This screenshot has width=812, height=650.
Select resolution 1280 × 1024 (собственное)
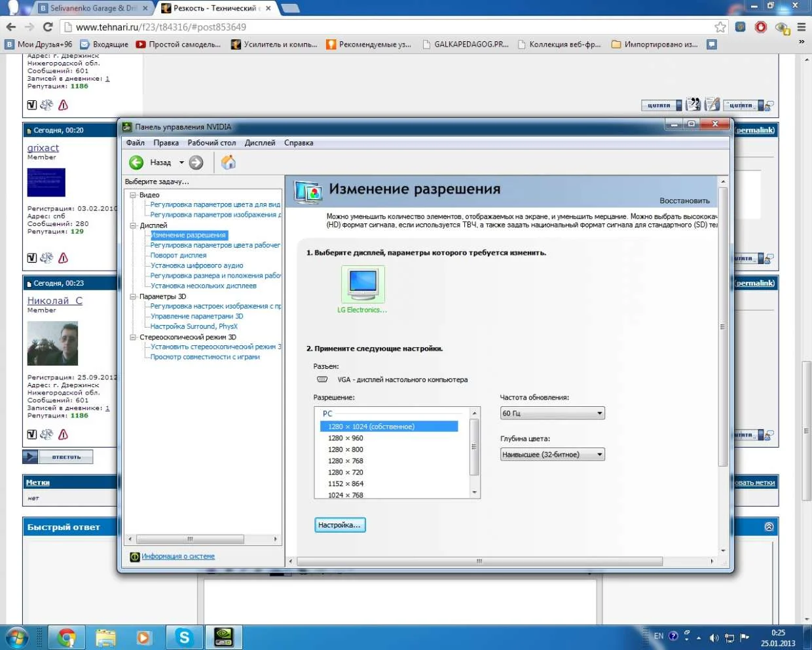[x=389, y=427]
